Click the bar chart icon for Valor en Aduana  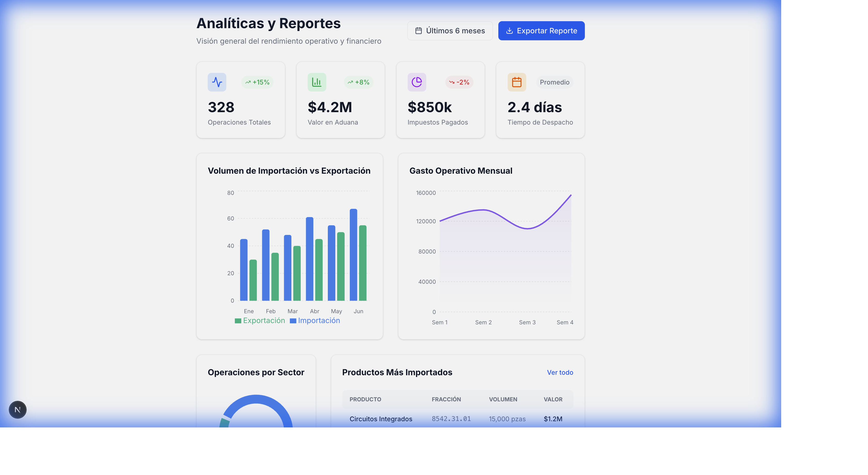click(317, 82)
